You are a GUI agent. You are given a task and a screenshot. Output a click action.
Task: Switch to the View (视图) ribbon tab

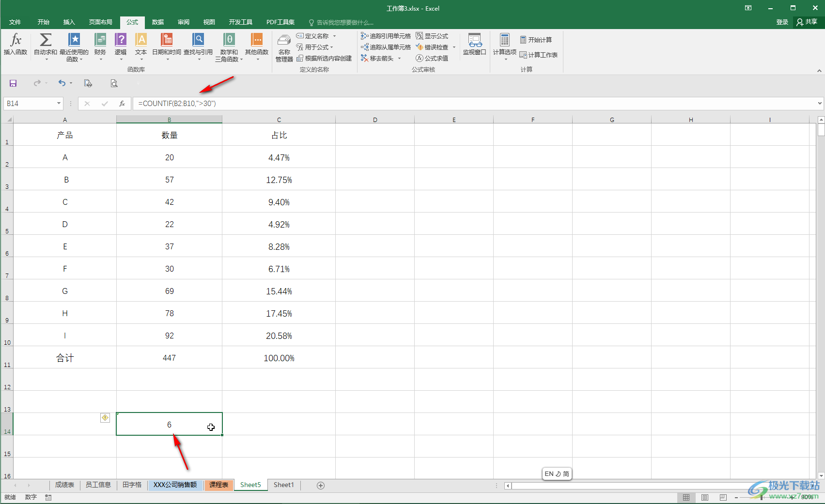click(x=209, y=22)
